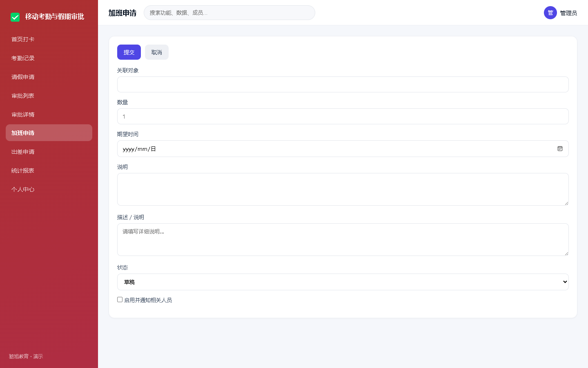Open 考勤记录 menu item
Screen dimensions: 588x368
(49, 58)
